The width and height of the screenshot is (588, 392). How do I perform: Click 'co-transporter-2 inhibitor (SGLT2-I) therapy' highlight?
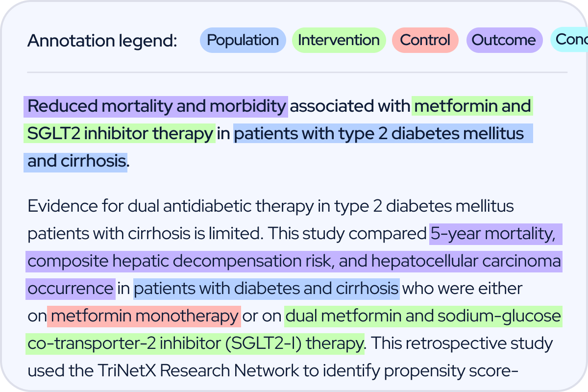pyautogui.click(x=195, y=343)
